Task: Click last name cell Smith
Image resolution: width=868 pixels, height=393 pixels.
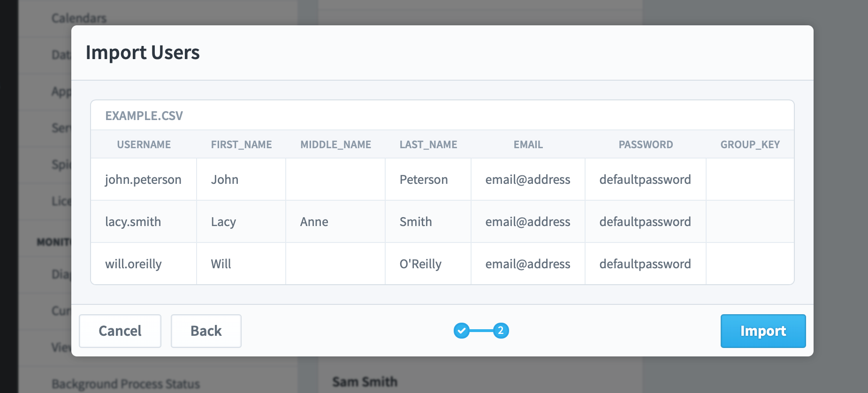Action: click(428, 221)
